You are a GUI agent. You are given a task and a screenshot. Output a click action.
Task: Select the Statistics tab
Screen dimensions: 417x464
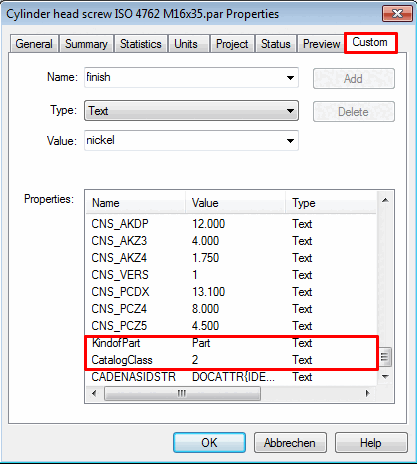tap(141, 44)
